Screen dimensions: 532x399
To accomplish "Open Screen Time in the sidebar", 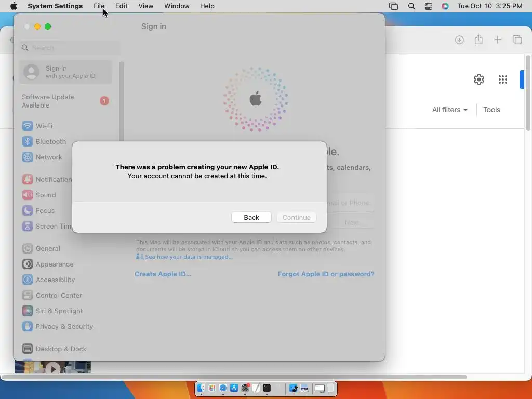I will (47, 227).
